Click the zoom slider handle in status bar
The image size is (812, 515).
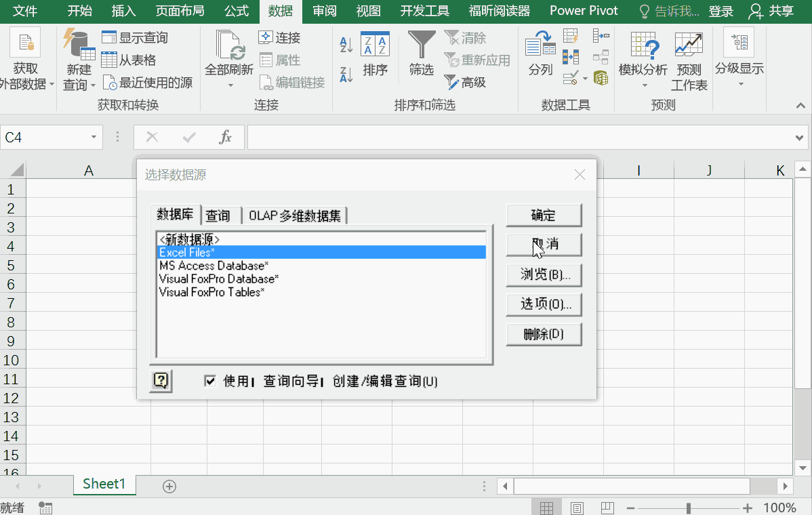(x=689, y=508)
